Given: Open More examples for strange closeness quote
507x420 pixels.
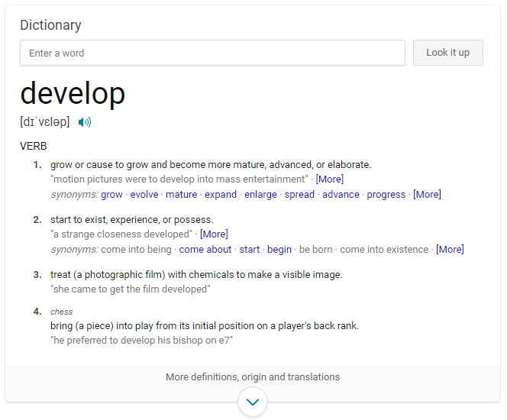Looking at the screenshot, I should point(214,234).
